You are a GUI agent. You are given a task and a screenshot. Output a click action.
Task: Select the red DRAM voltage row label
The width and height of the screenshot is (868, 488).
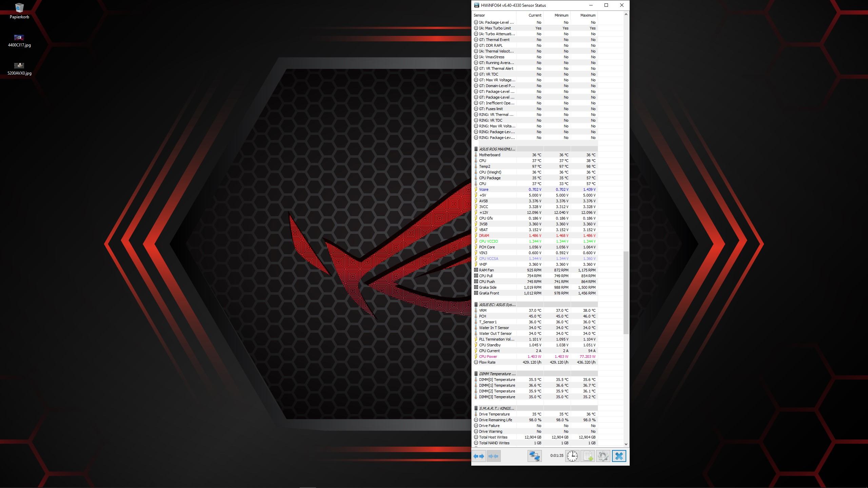(484, 236)
